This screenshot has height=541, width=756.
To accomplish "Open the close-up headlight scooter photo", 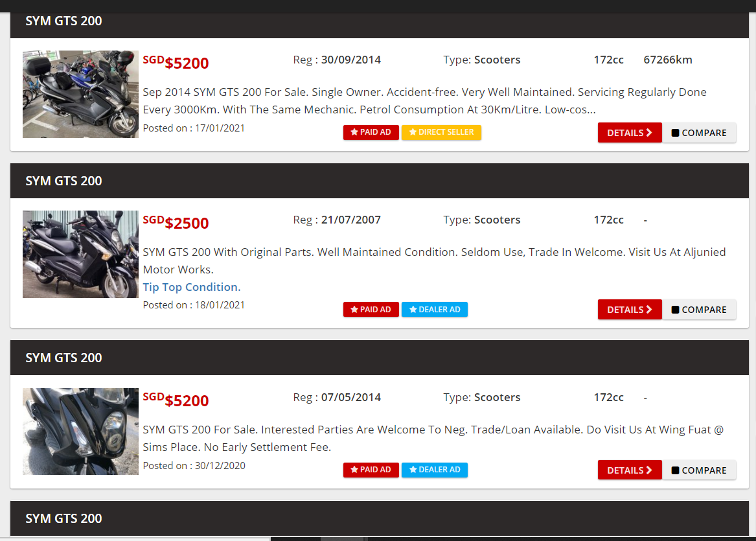I will pos(80,431).
